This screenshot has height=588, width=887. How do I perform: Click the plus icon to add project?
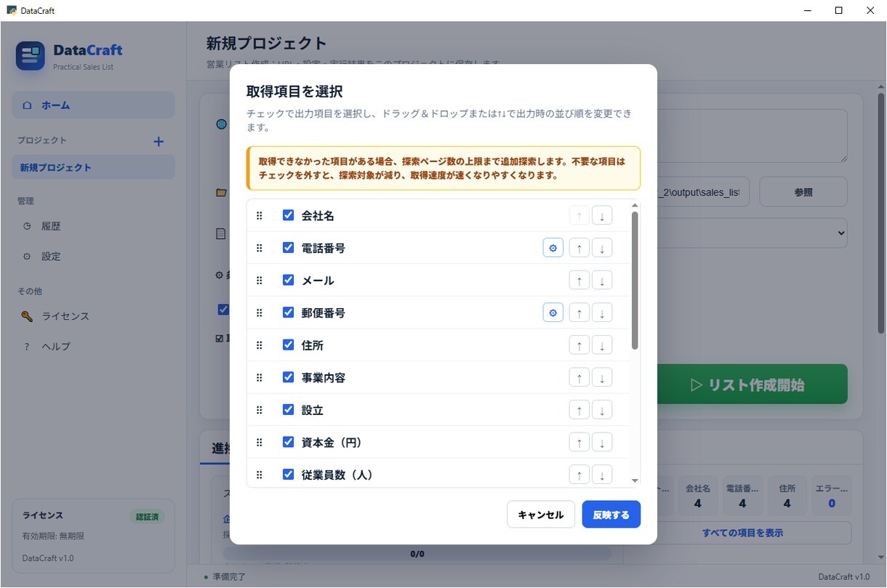tap(158, 141)
